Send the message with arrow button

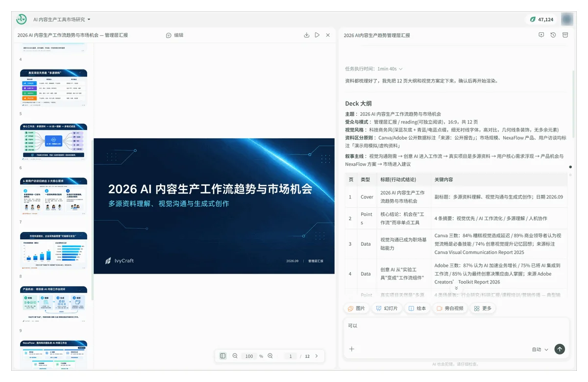point(560,349)
